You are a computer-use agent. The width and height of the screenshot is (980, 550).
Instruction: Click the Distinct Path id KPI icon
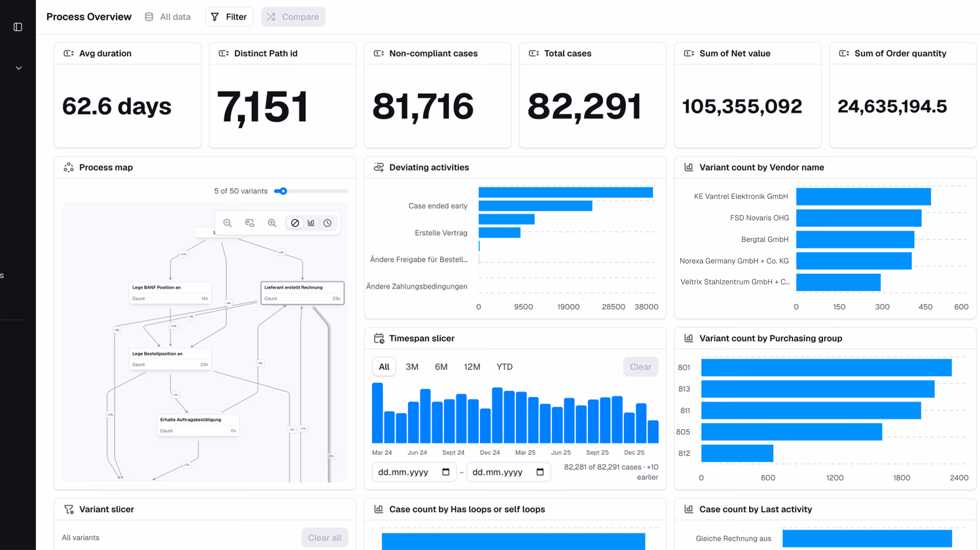pyautogui.click(x=224, y=53)
